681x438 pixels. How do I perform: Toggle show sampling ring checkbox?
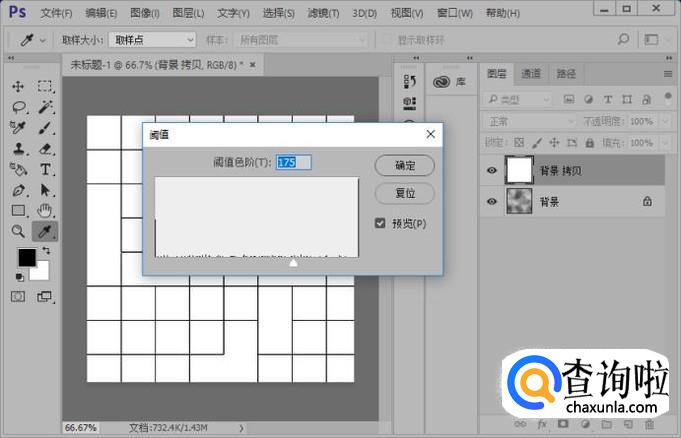click(386, 40)
